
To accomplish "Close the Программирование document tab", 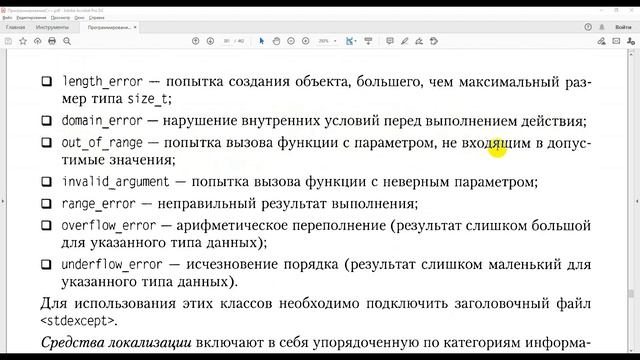I will 135,27.
